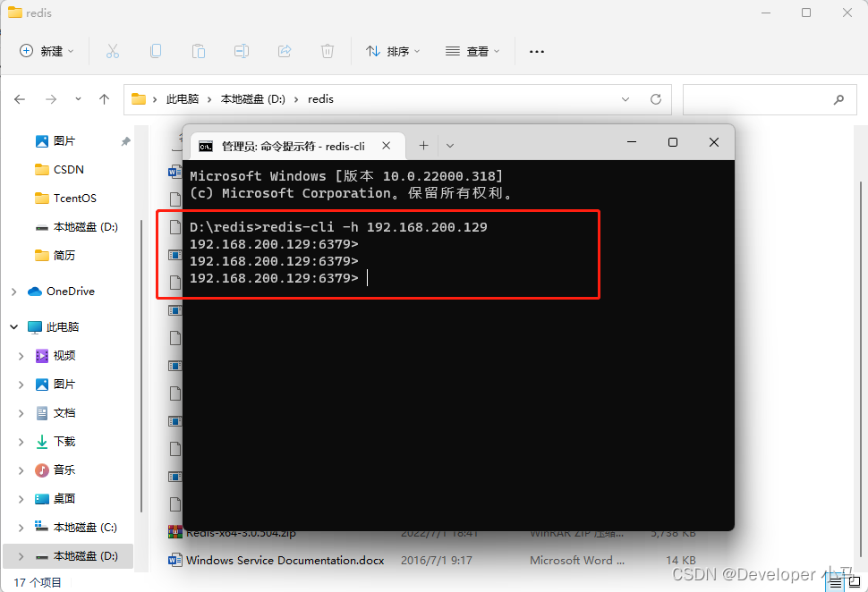Minimize the terminal window
The width and height of the screenshot is (868, 592).
[x=631, y=142]
